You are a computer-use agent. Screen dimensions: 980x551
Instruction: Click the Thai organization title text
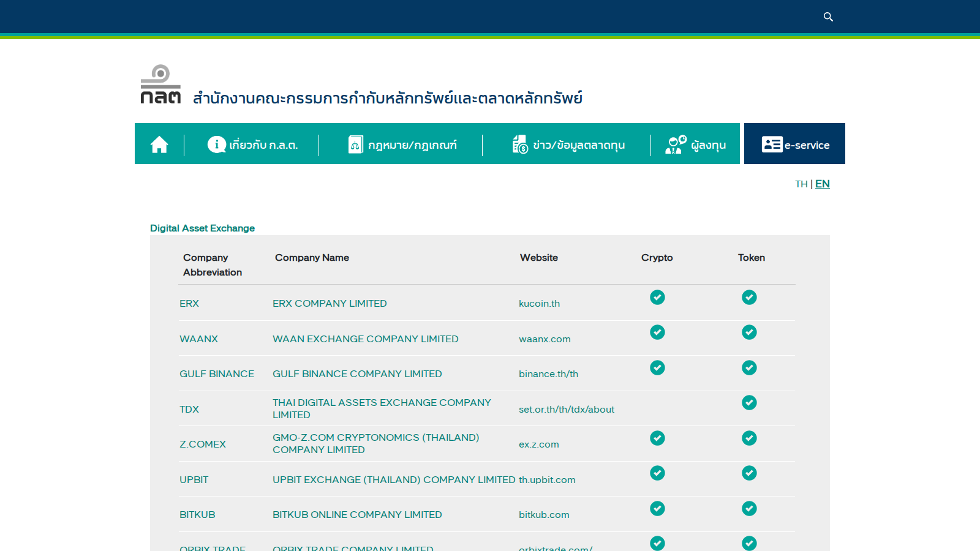pyautogui.click(x=388, y=98)
